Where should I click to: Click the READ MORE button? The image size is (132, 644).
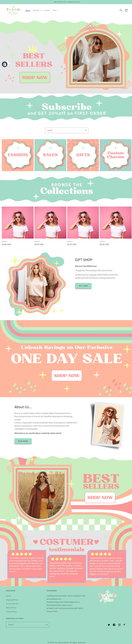[23, 441]
